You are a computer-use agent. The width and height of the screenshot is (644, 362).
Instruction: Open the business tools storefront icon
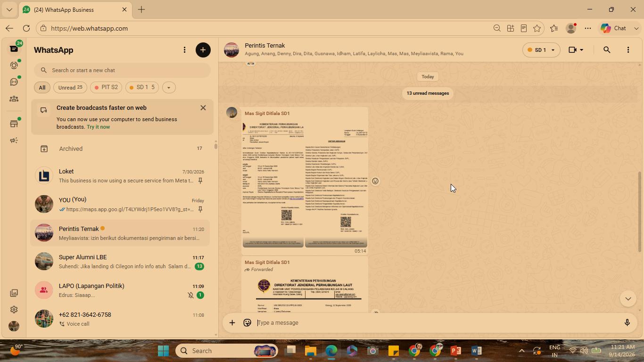pos(14,123)
